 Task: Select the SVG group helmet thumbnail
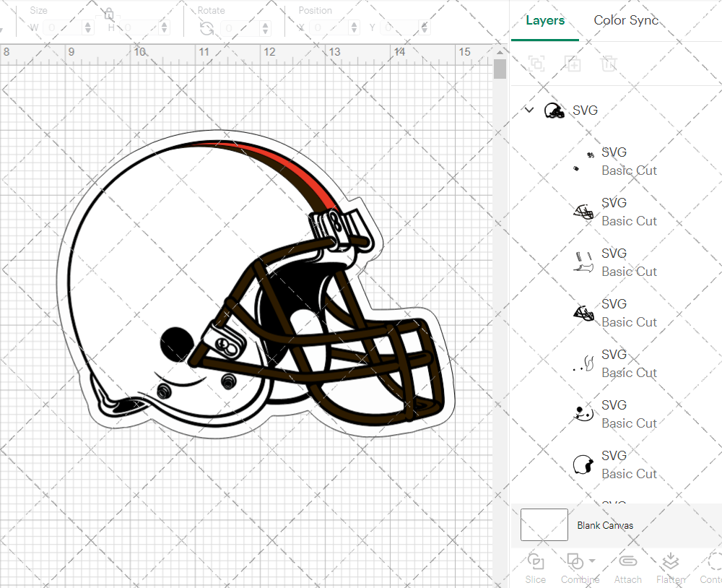pos(554,111)
